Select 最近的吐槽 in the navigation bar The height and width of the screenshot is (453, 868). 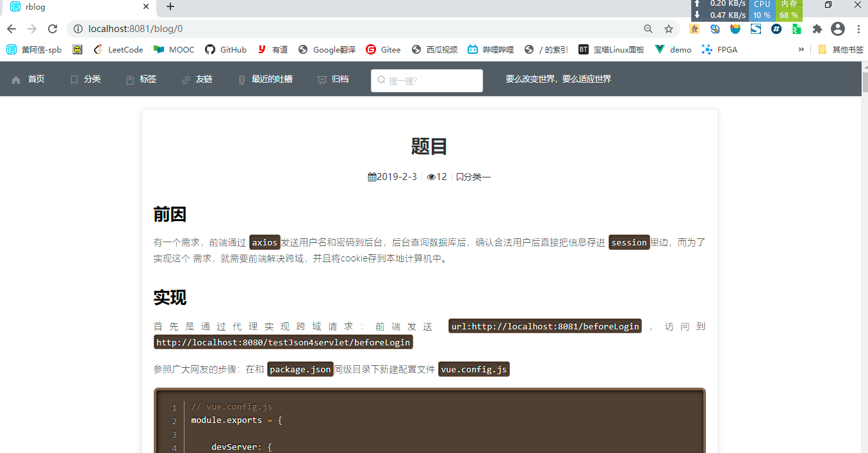[x=272, y=79]
